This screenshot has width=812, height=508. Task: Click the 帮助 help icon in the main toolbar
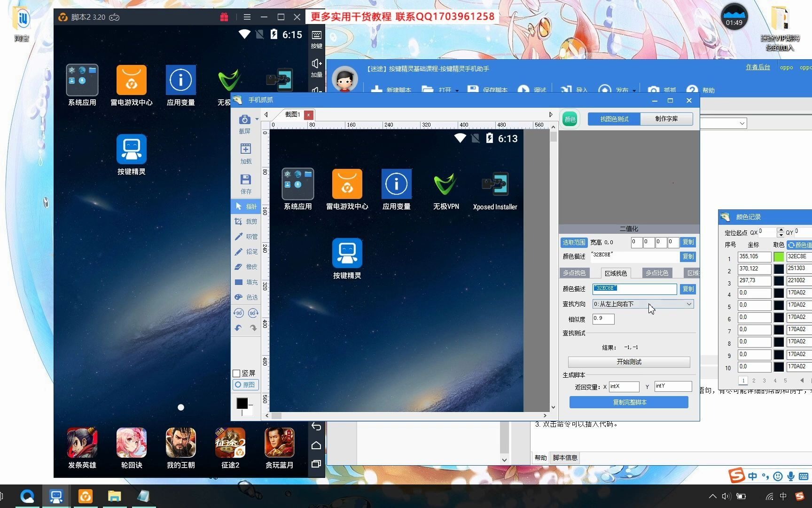click(x=700, y=89)
